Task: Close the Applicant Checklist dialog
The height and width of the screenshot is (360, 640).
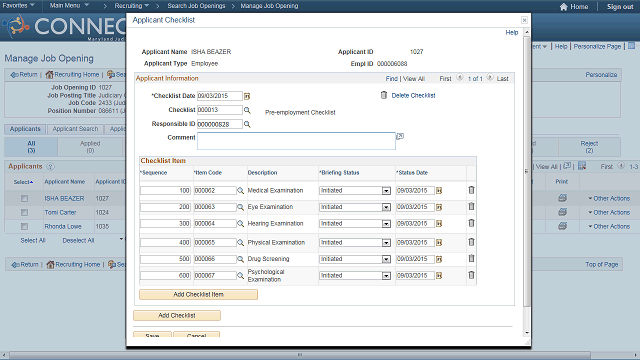Action: pyautogui.click(x=524, y=20)
